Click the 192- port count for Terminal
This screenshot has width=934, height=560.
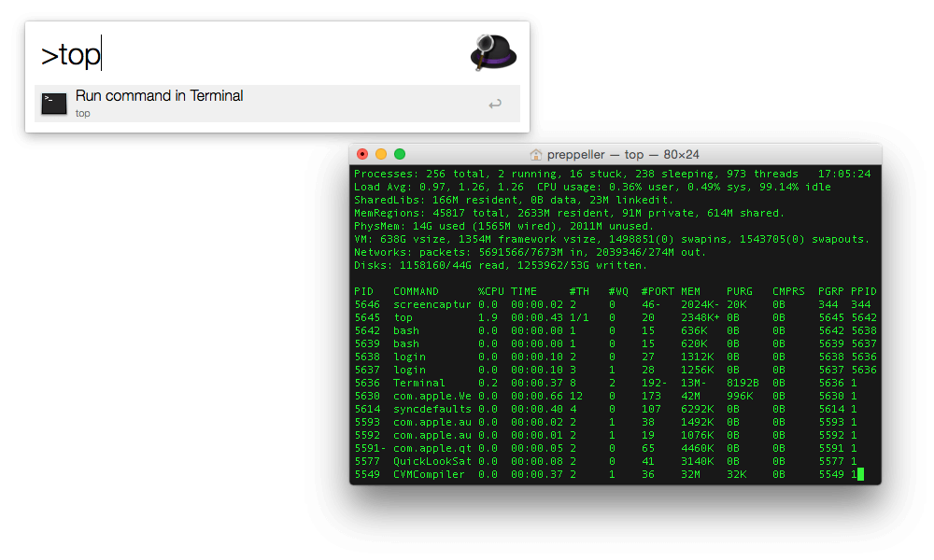(x=654, y=384)
